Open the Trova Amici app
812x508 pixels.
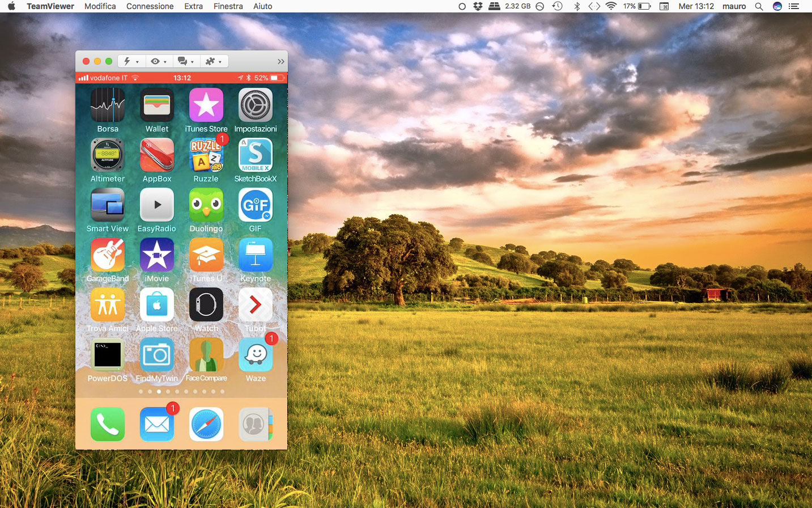tap(108, 305)
